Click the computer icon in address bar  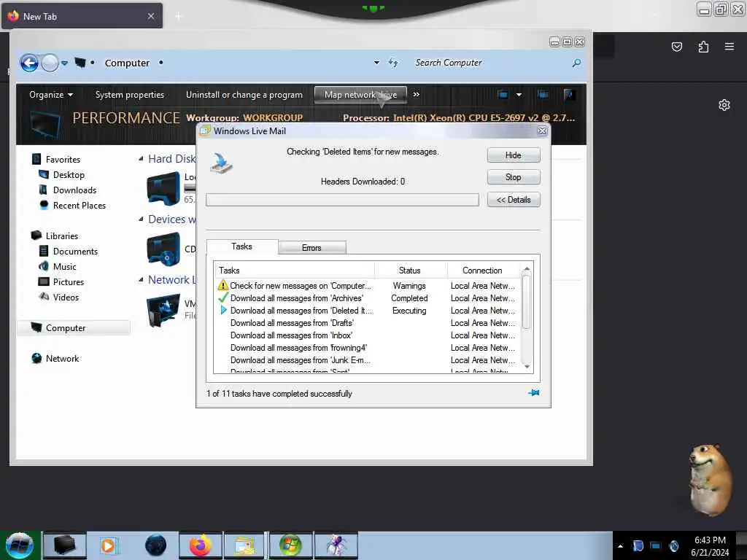click(80, 63)
